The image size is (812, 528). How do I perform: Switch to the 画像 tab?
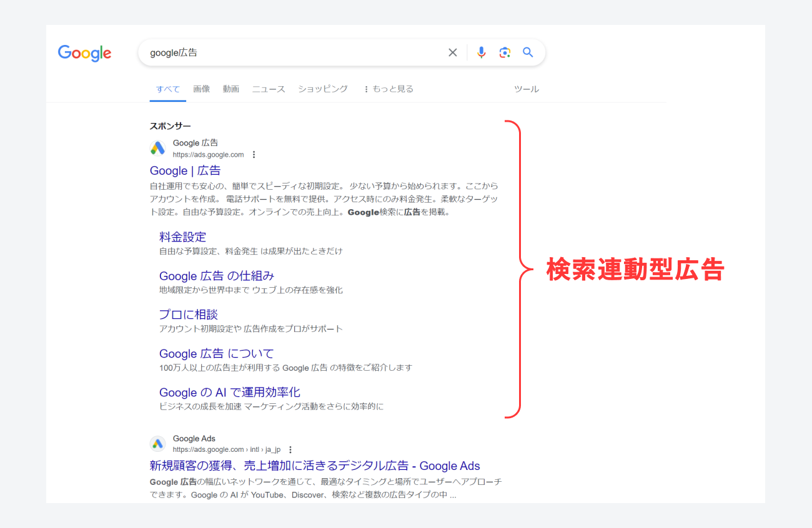pyautogui.click(x=201, y=89)
